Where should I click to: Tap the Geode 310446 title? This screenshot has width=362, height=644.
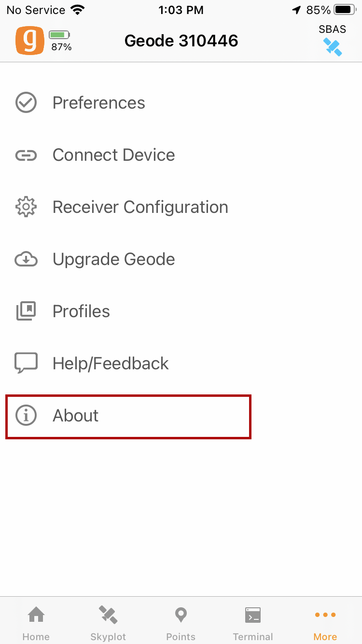(x=181, y=41)
